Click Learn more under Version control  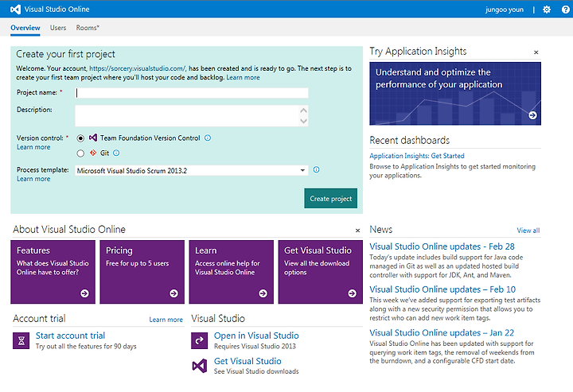[33, 147]
